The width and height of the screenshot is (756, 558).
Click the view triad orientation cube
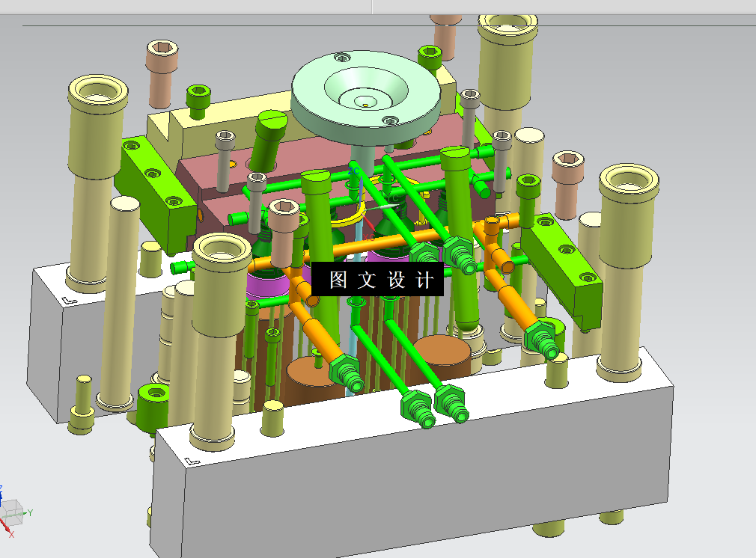(x=11, y=512)
